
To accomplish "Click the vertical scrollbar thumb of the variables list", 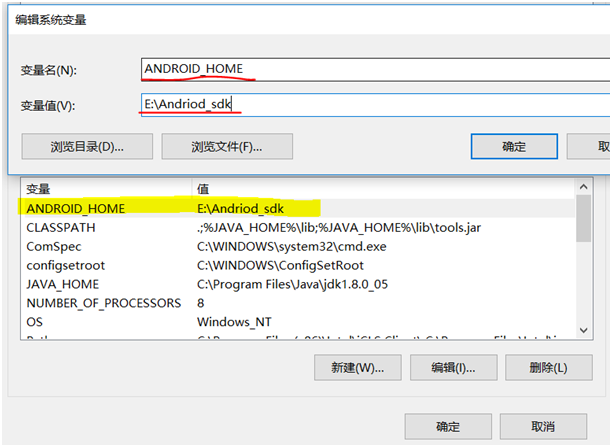I will [584, 218].
